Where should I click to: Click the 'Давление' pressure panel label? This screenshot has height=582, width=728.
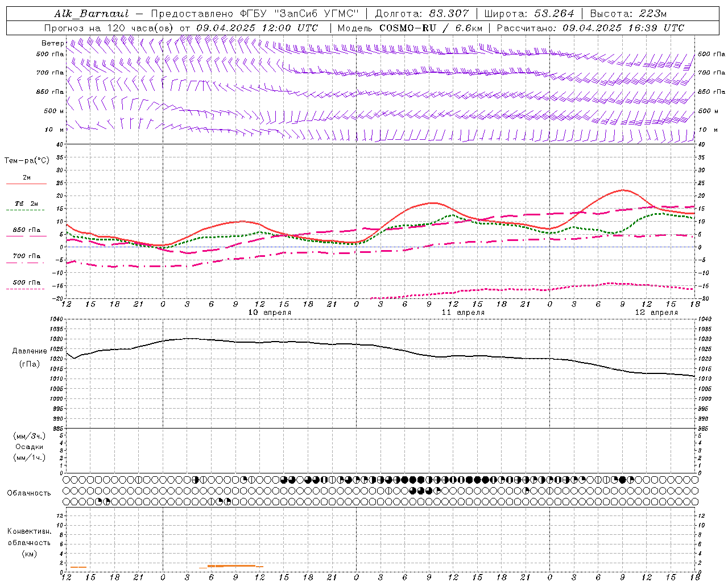(x=30, y=351)
